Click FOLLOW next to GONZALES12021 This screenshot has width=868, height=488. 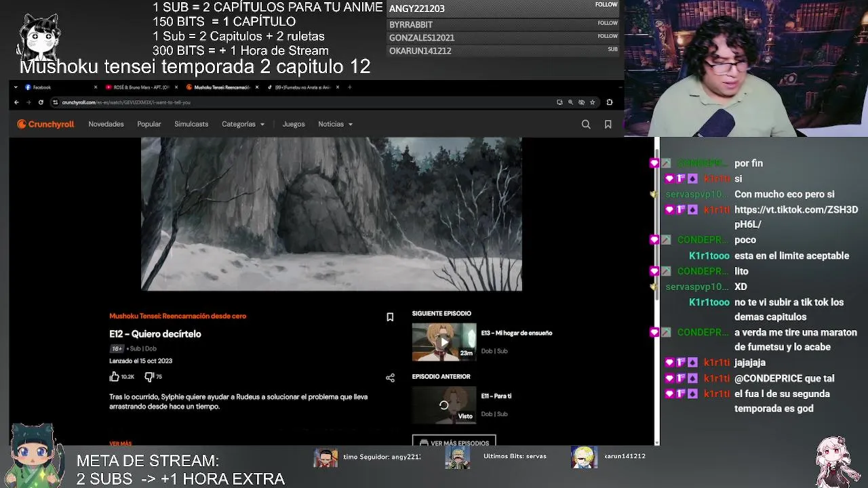coord(608,36)
